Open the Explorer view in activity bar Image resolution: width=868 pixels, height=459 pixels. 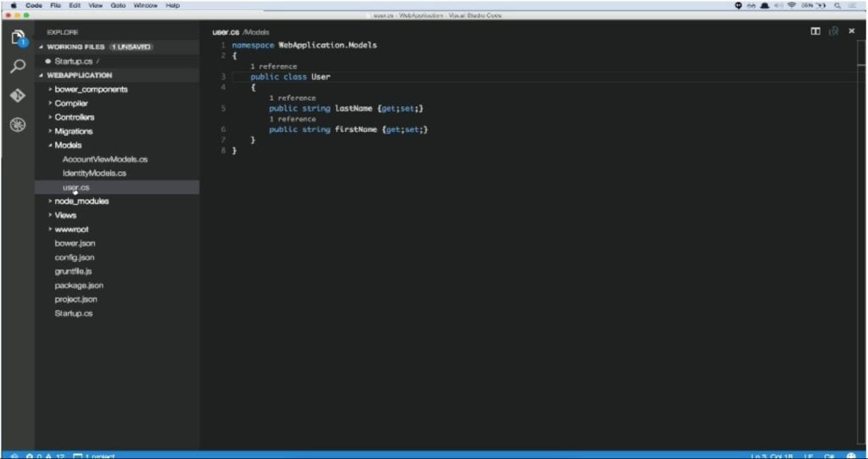pos(19,39)
